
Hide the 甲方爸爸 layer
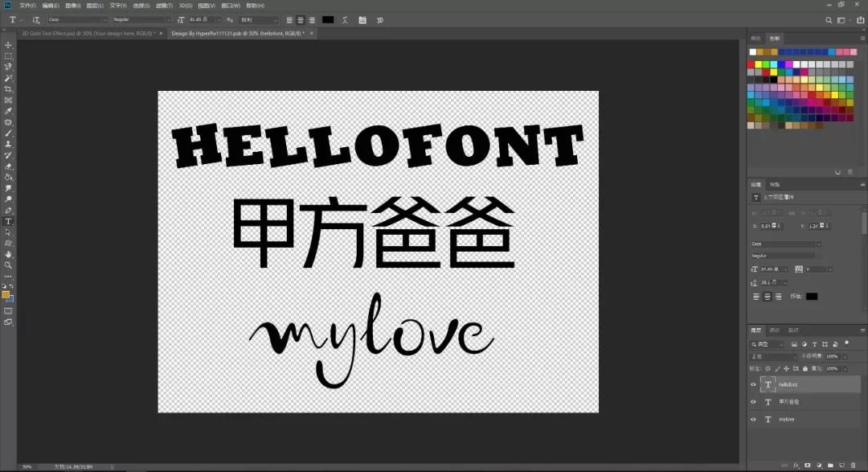tap(753, 402)
